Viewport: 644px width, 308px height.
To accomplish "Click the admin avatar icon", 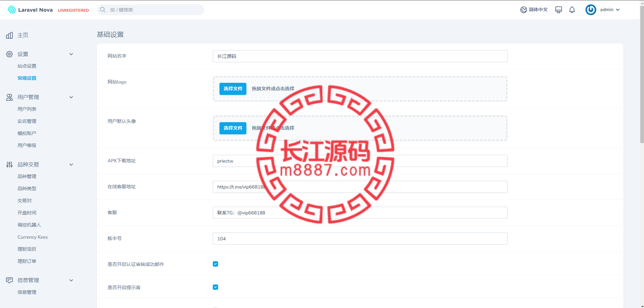I will pyautogui.click(x=591, y=10).
